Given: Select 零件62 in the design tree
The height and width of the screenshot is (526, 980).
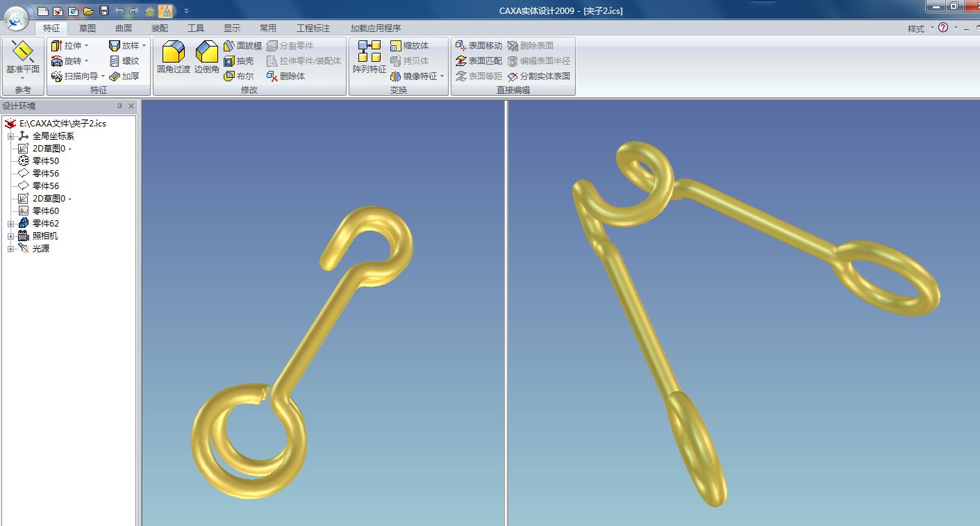Looking at the screenshot, I should pos(38,224).
